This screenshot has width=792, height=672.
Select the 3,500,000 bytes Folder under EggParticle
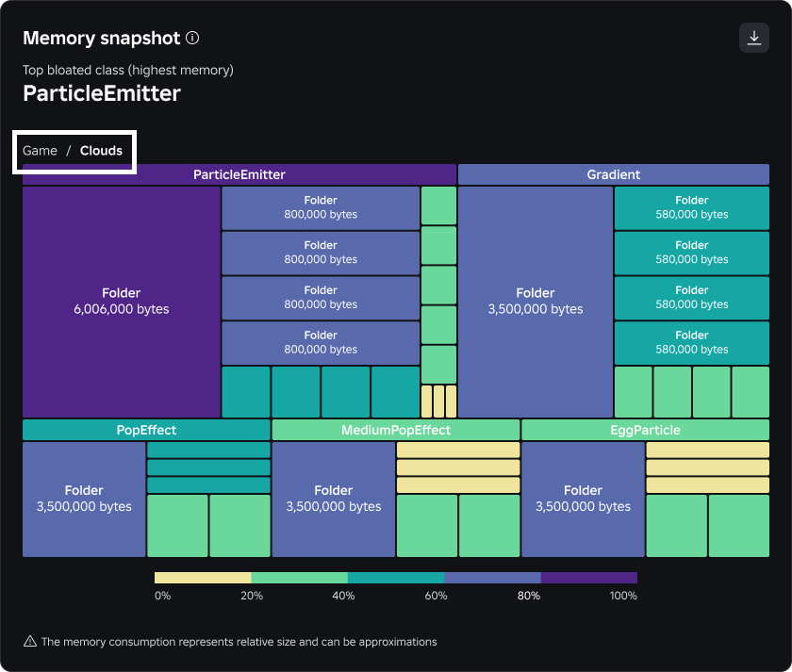583,499
